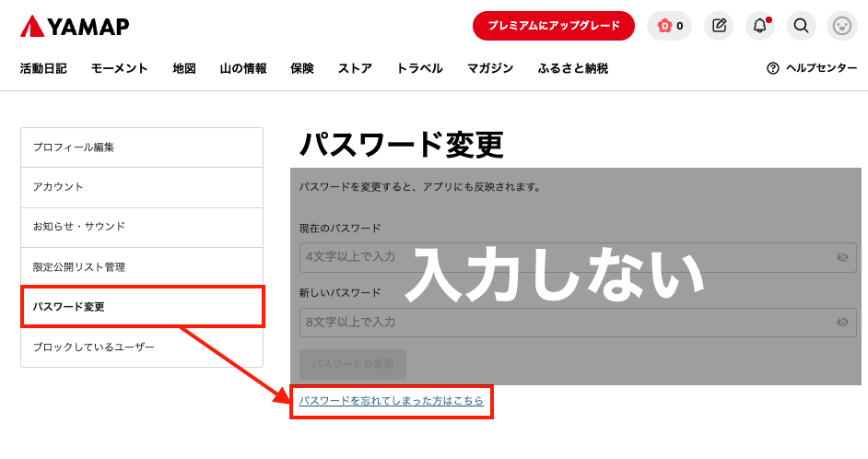Select アカウント in sidebar
The height and width of the screenshot is (459, 868).
click(142, 187)
